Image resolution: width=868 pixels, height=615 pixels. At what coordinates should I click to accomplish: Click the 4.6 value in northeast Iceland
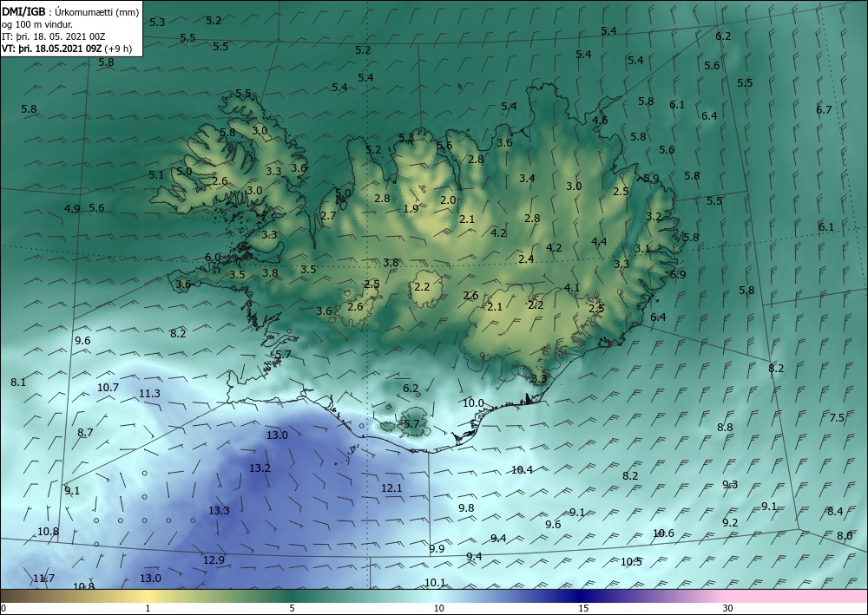[600, 120]
